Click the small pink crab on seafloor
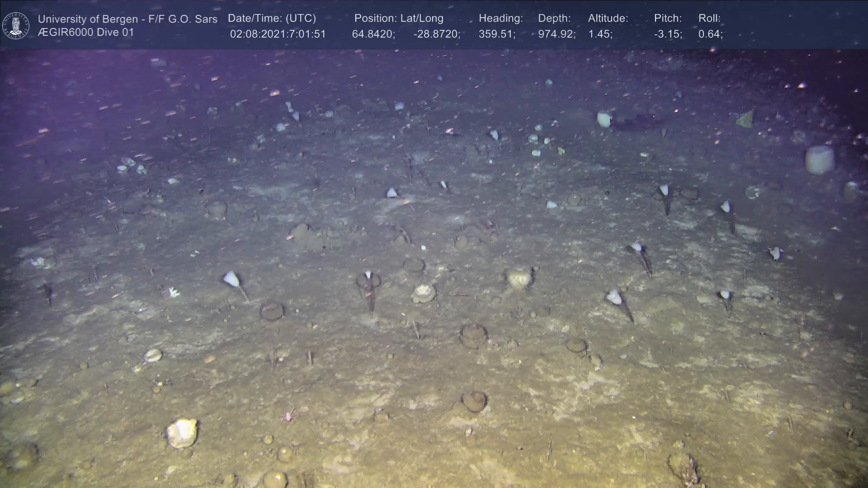This screenshot has height=488, width=868. coord(288,415)
